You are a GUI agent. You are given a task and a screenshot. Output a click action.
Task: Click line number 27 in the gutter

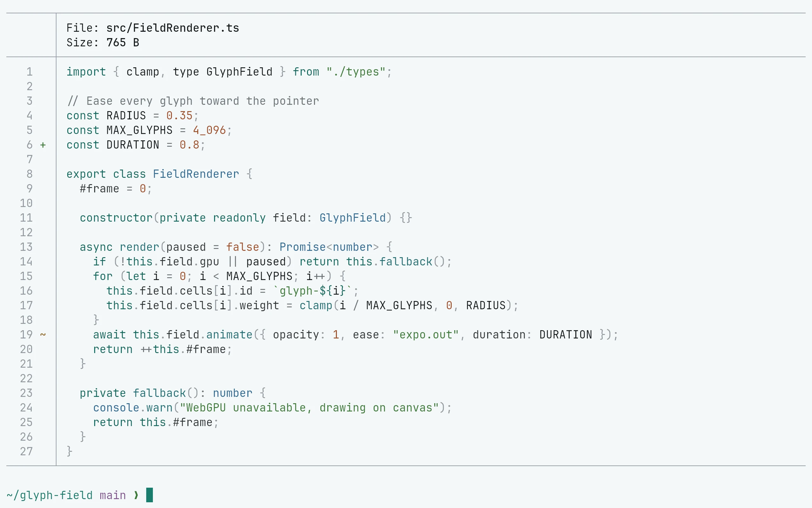click(26, 451)
